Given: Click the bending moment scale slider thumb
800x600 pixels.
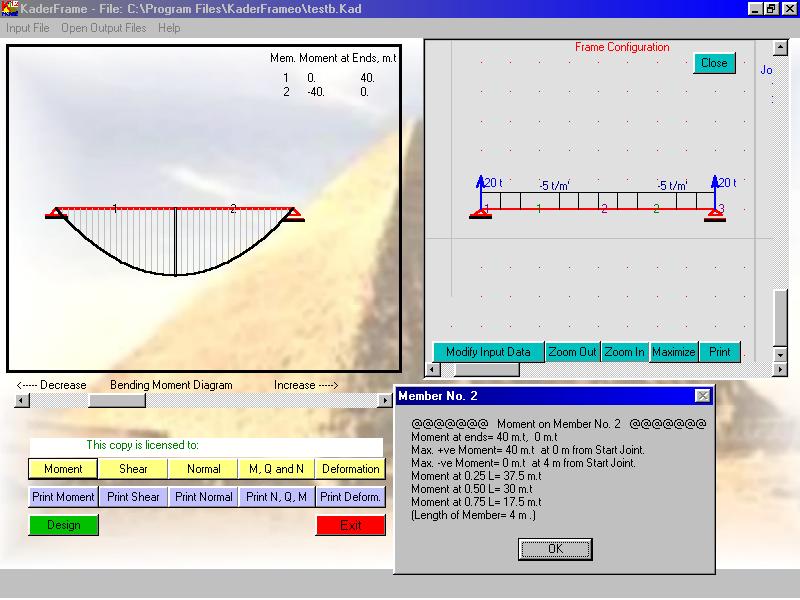Looking at the screenshot, I should (116, 400).
